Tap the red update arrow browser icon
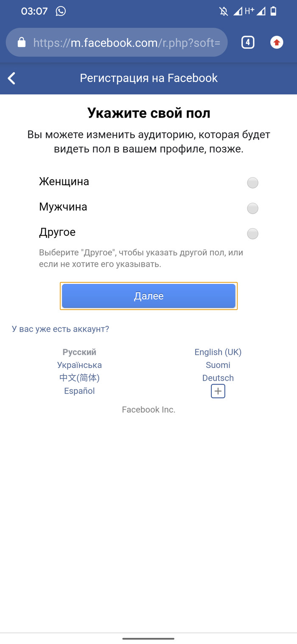Viewport: 297px width, 644px height. coord(277,42)
